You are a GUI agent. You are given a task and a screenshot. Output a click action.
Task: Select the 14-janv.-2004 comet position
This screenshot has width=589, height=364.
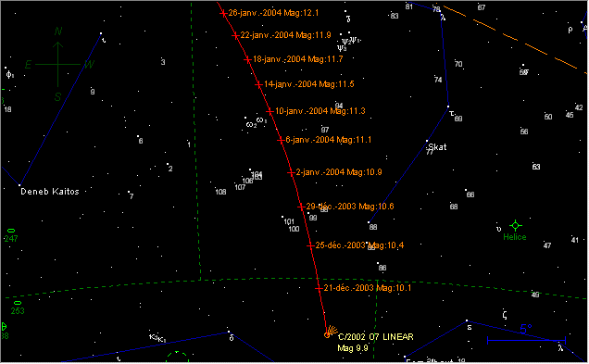258,85
